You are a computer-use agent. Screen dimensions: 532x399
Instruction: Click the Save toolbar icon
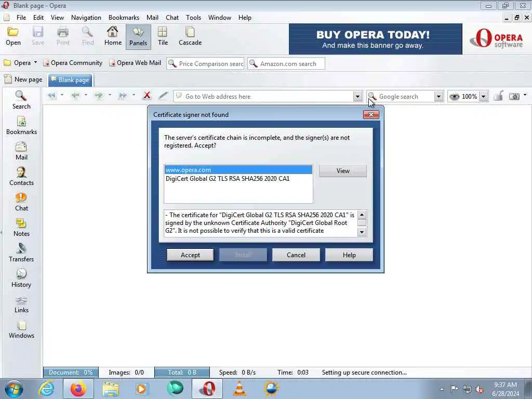tap(37, 36)
